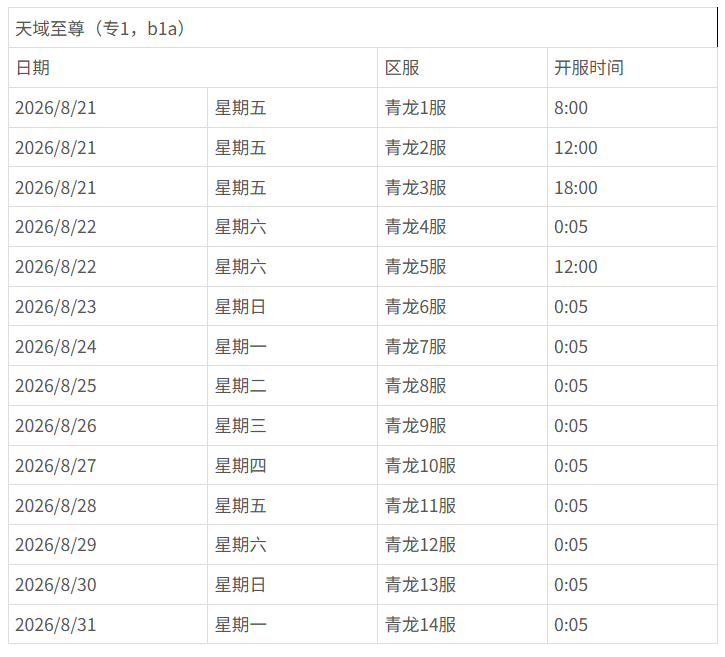Click the date 2026/8/26
Image resolution: width=725 pixels, height=657 pixels.
pyautogui.click(x=55, y=426)
